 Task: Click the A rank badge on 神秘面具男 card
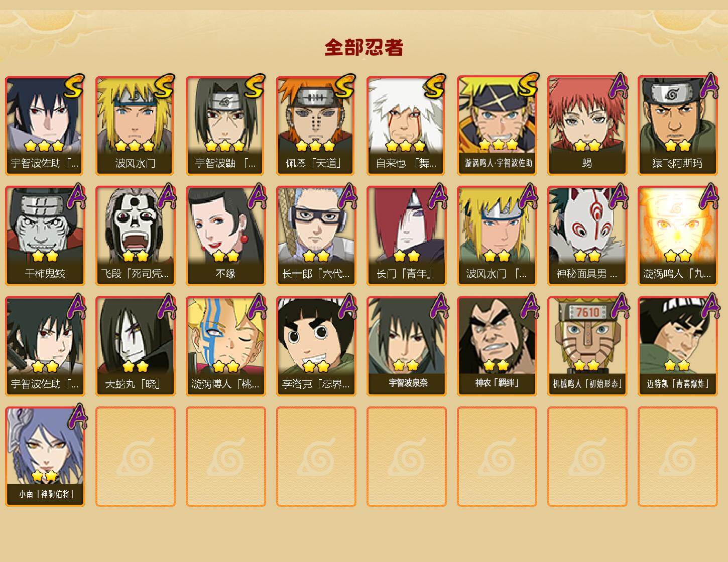coord(619,196)
